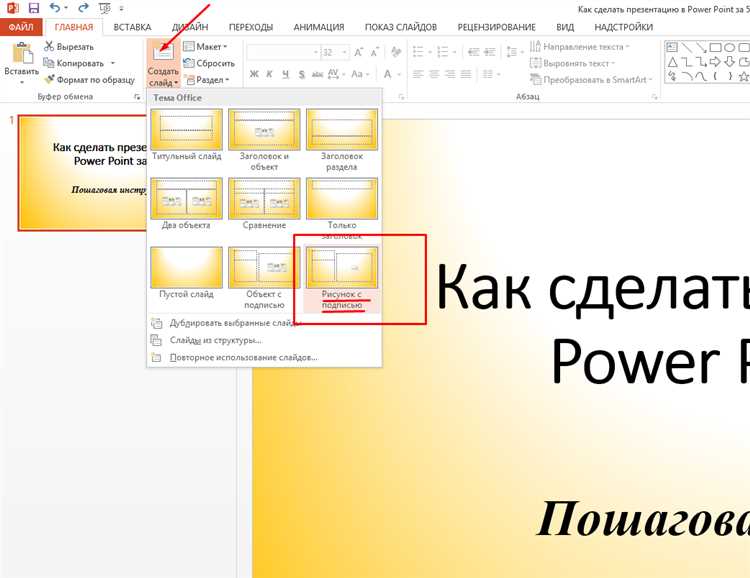The width and height of the screenshot is (750, 578).
Task: Activate Формат по образцу painter
Action: [89, 80]
